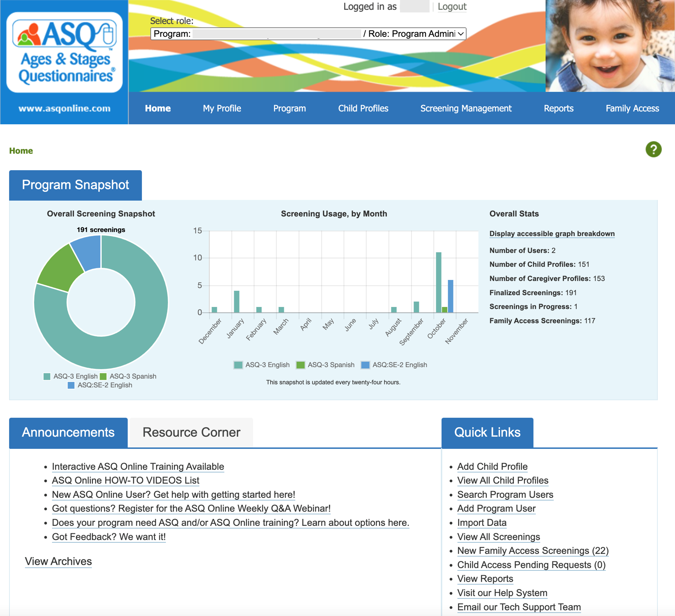Open the ASQ Online training options link
Viewport: 675px width, 616px height.
pyautogui.click(x=230, y=523)
